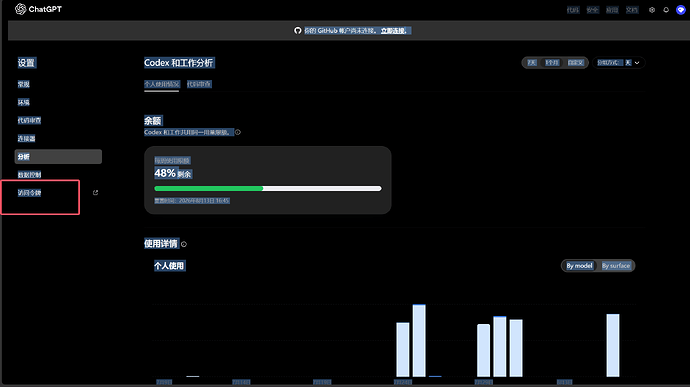Click the GitHub icon in the banner

tap(297, 30)
